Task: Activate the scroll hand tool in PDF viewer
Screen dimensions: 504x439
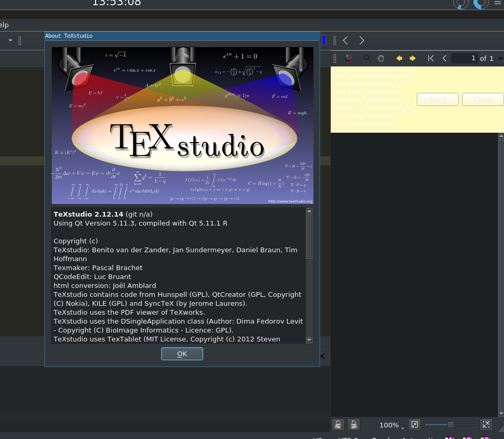Action: click(x=381, y=58)
